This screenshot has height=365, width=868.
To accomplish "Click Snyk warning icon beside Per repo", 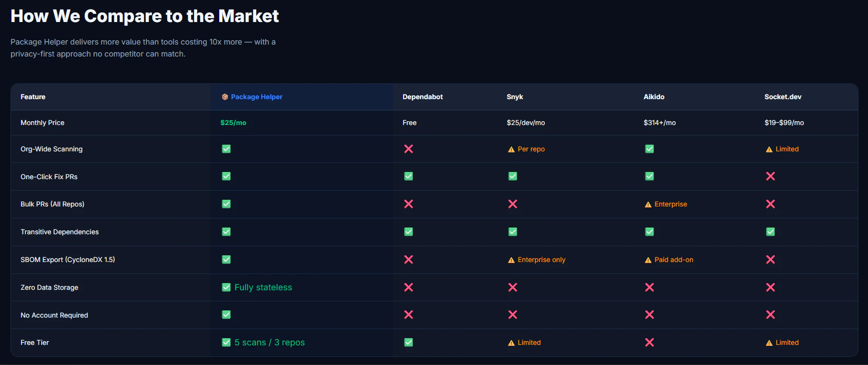I will [x=511, y=149].
